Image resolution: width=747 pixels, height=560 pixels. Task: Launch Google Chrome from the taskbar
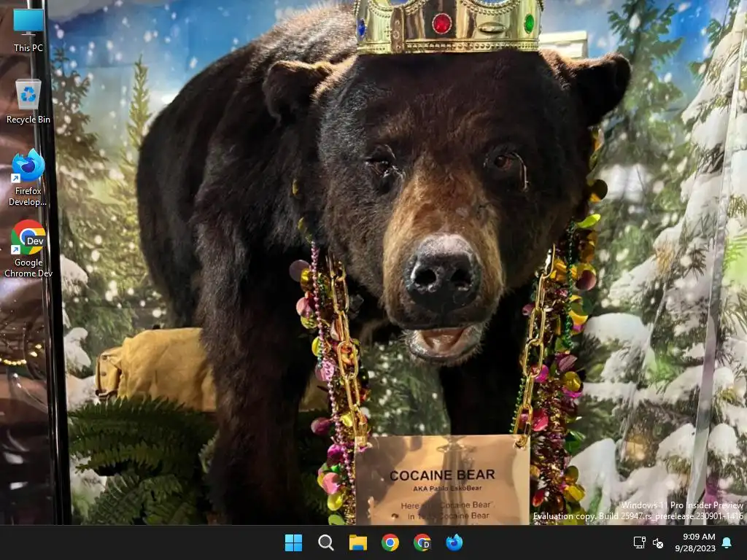390,542
